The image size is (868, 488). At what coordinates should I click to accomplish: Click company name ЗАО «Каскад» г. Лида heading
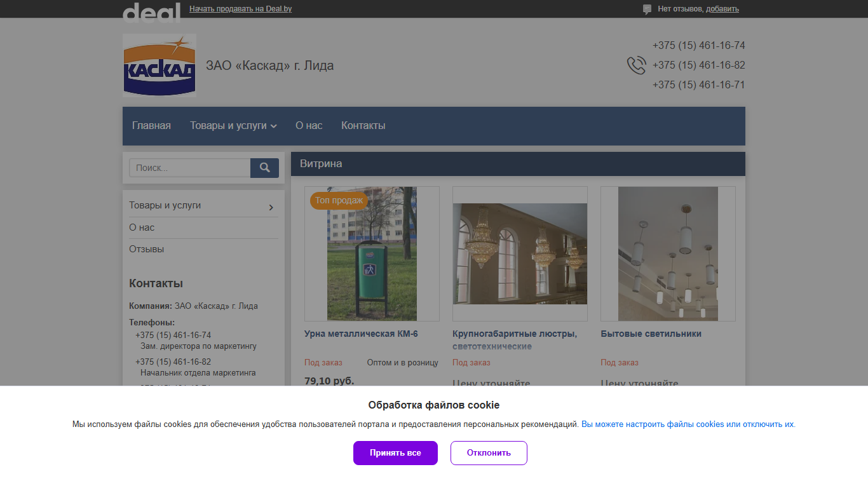coord(269,65)
